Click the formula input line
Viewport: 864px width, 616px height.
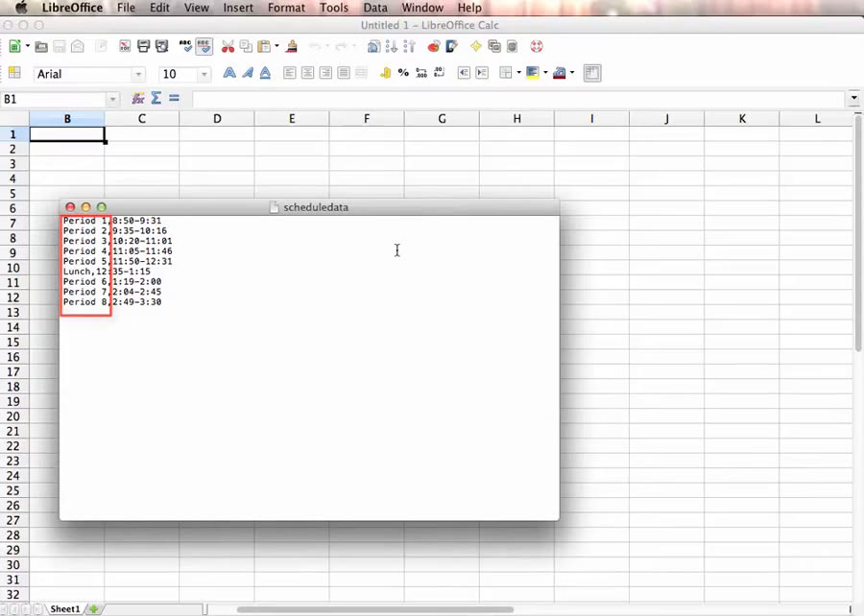point(518,99)
